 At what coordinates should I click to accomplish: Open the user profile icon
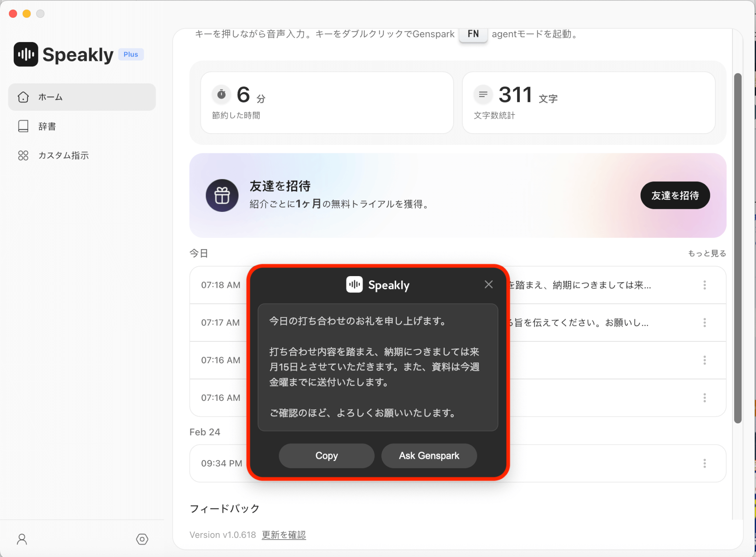[x=22, y=539]
